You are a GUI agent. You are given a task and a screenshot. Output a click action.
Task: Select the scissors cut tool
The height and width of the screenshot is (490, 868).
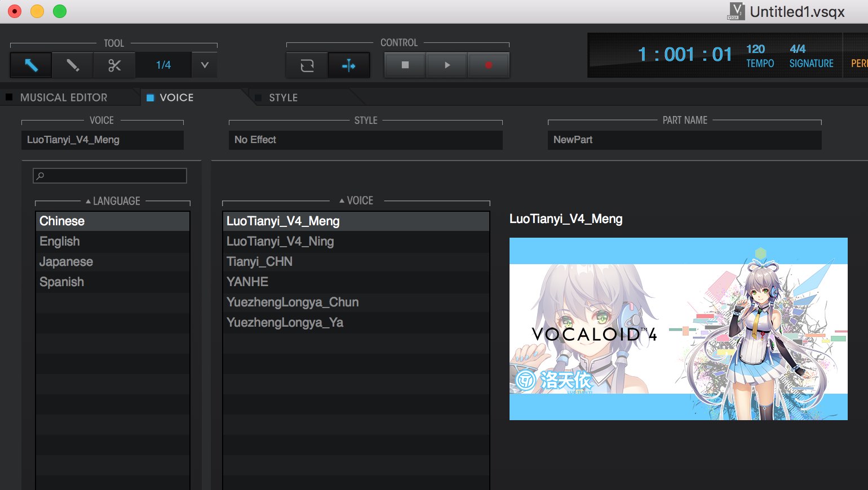tap(114, 65)
